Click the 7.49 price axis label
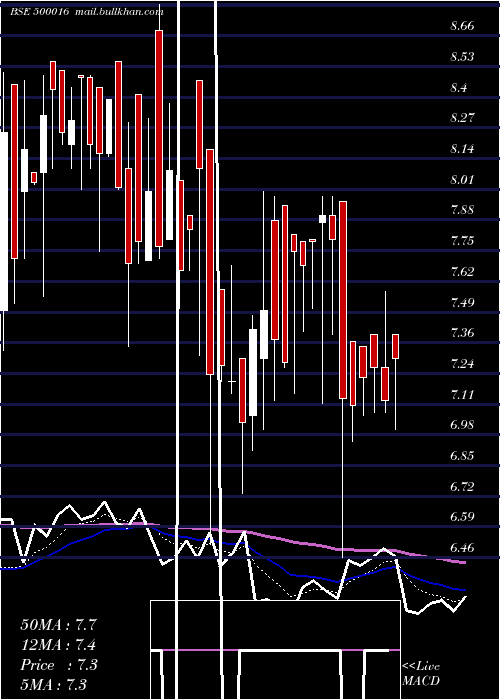 [x=462, y=303]
